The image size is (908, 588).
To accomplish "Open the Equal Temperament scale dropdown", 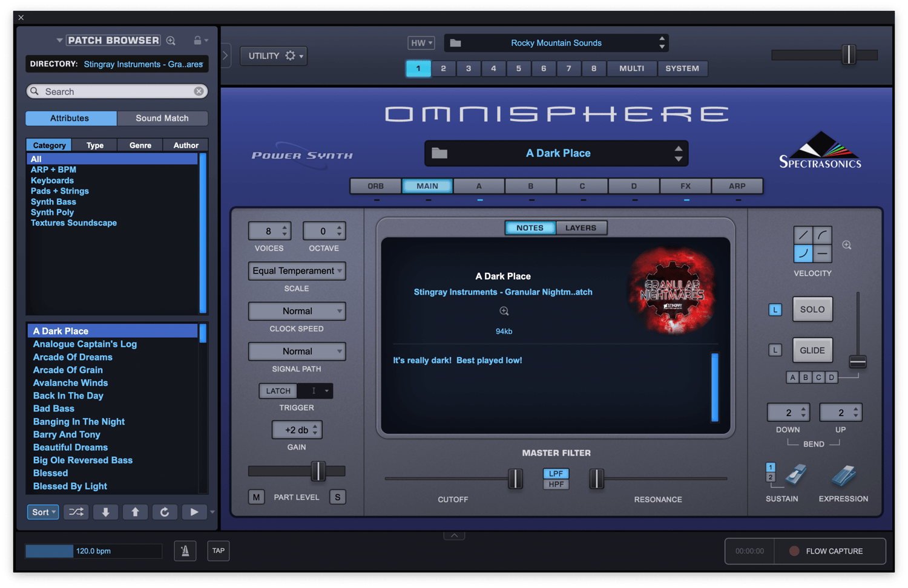I will 297,271.
